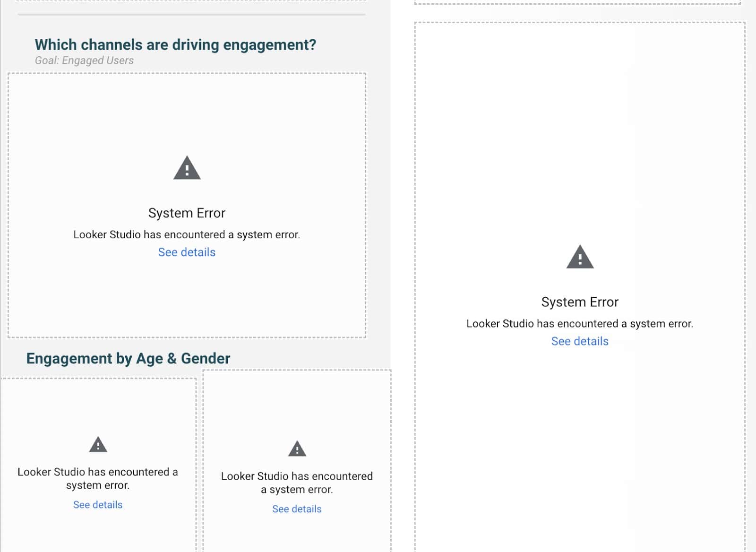This screenshot has height=552, width=756.
Task: Click the Goal: Engaged Users subtitle text
Action: 84,60
